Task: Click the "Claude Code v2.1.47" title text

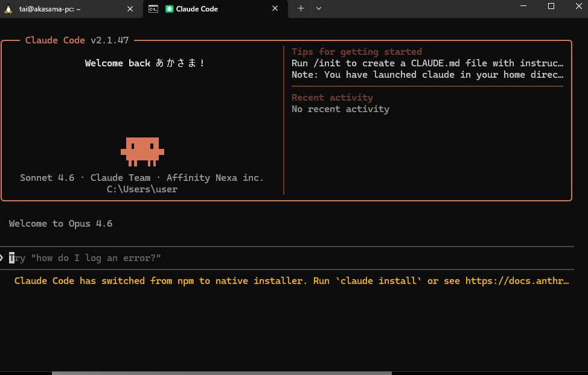Action: [77, 40]
